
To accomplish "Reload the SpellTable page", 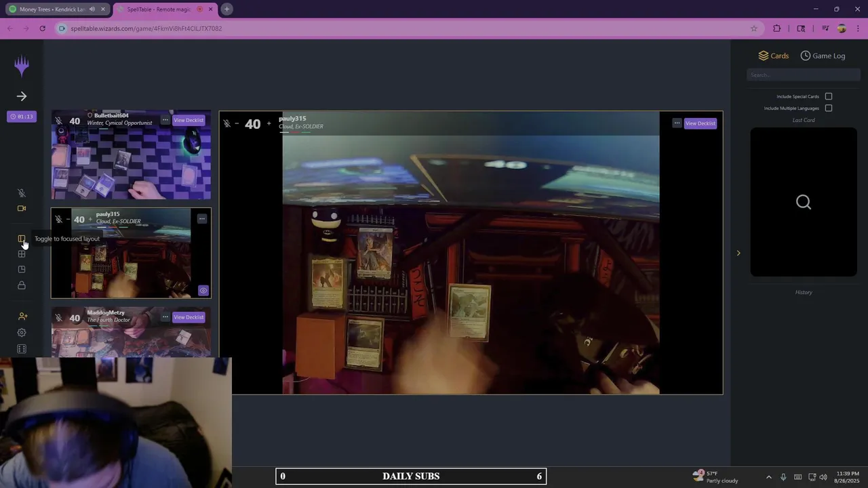I will (42, 28).
